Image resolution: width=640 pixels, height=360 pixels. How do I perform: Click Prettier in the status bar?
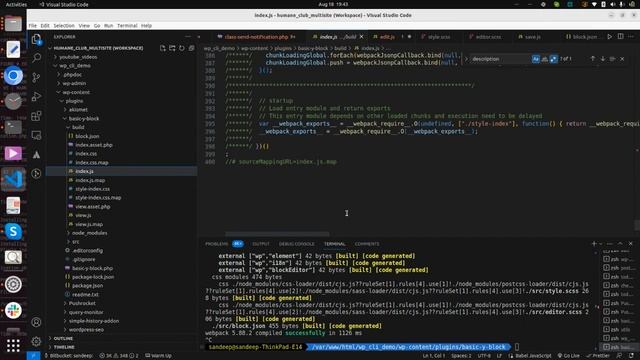598,356
